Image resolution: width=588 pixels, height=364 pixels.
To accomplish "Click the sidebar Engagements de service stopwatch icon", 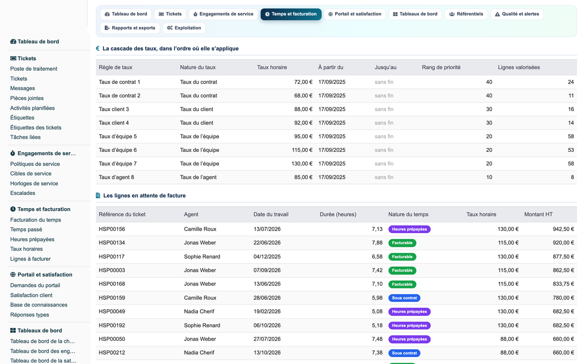I will coord(13,153).
